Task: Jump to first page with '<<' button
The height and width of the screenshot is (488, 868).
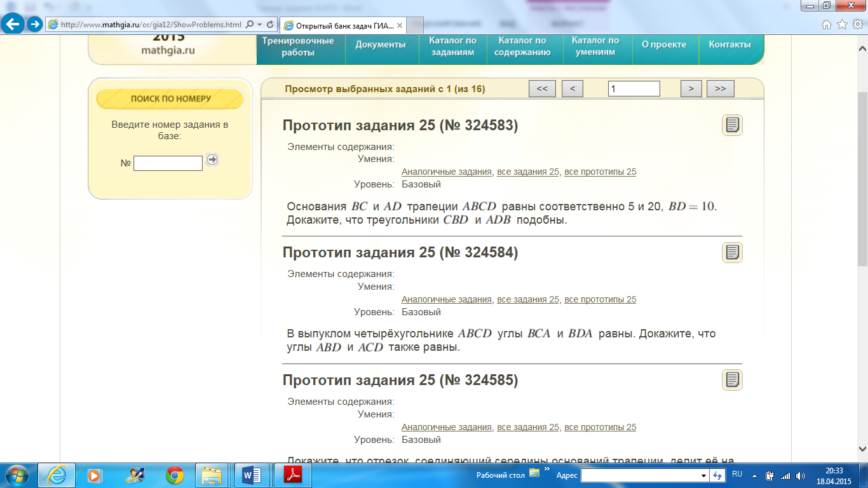Action: click(542, 89)
